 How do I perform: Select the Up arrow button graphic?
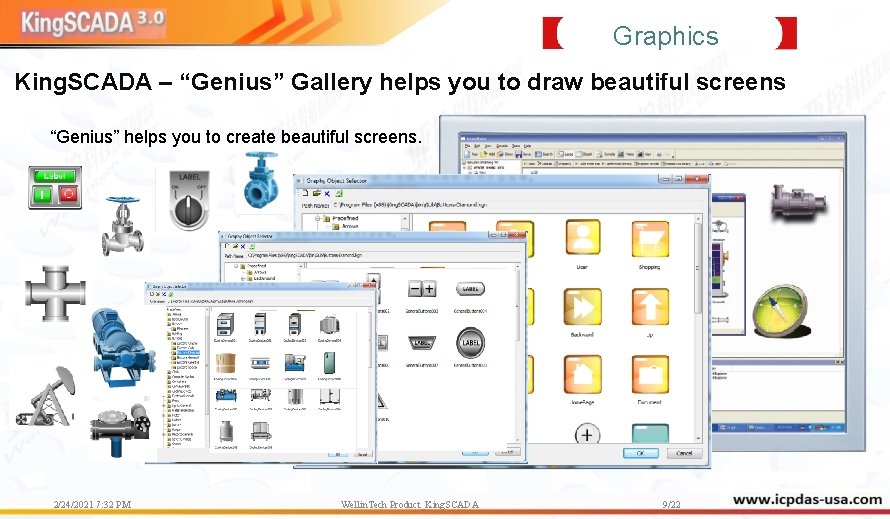click(x=650, y=307)
